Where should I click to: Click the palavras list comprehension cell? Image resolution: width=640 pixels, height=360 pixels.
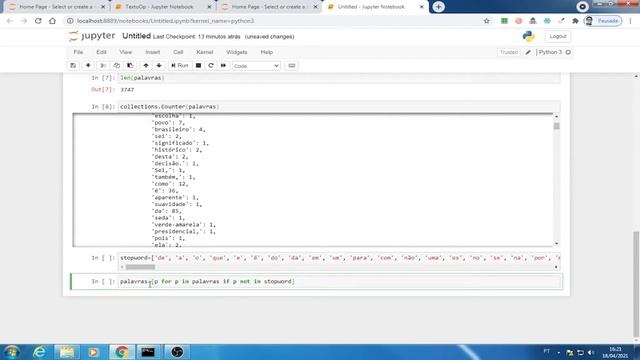point(339,281)
